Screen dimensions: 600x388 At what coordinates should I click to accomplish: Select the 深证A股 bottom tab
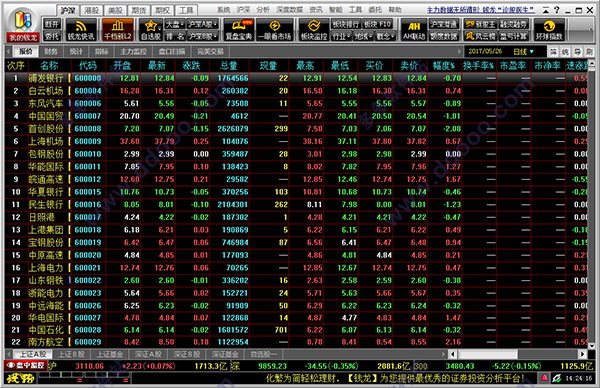pos(148,354)
